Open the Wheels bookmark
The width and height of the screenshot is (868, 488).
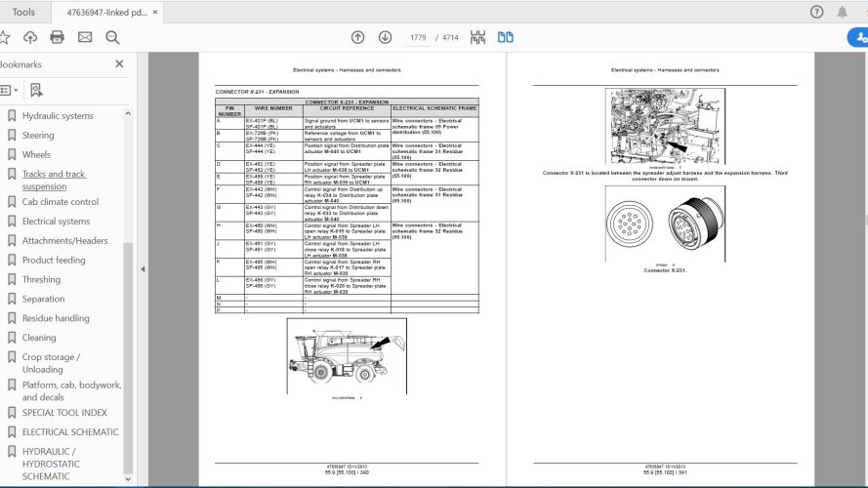(36, 154)
